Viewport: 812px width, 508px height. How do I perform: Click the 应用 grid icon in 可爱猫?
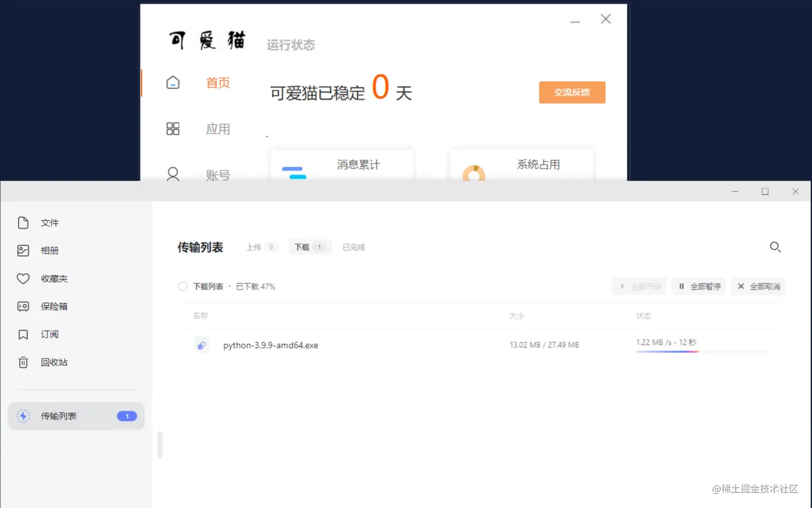pyautogui.click(x=173, y=128)
